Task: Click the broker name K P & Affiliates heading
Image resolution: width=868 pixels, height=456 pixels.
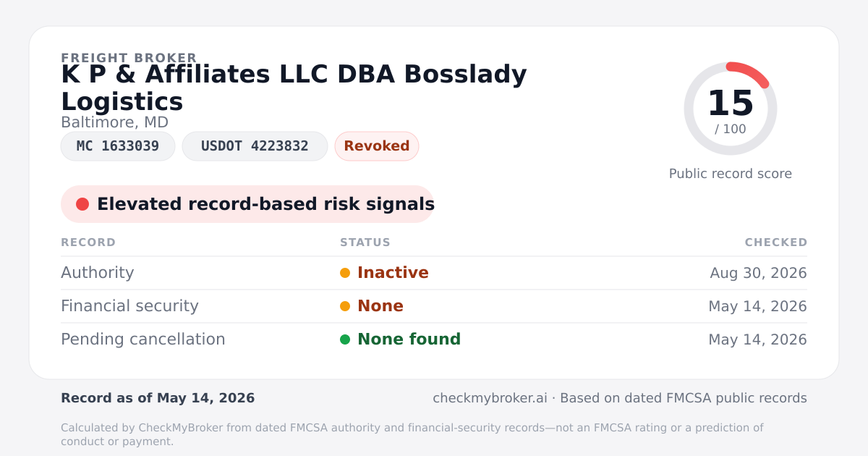Action: [x=294, y=88]
